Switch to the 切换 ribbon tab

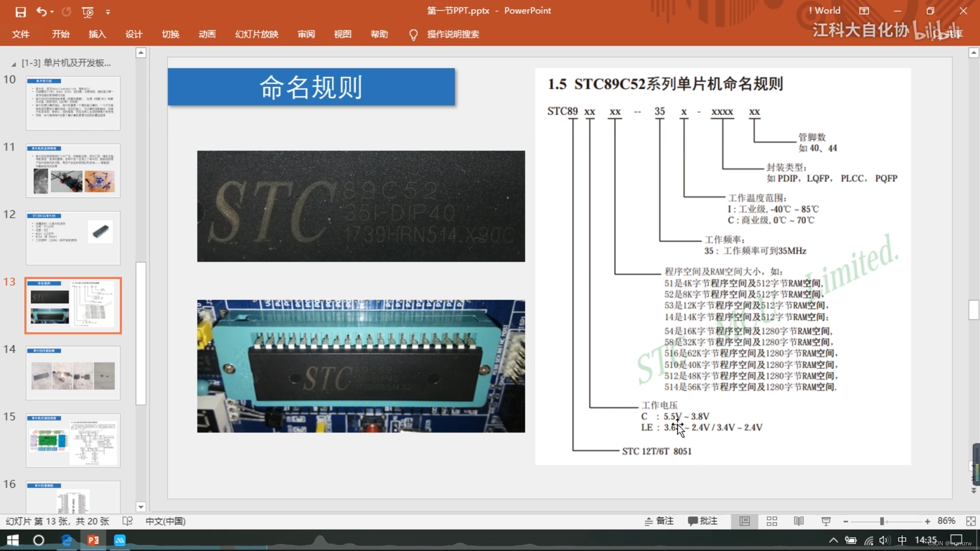tap(170, 34)
